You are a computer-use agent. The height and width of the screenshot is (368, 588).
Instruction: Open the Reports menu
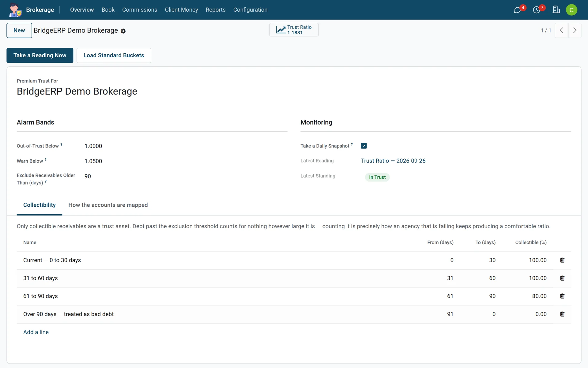(216, 10)
